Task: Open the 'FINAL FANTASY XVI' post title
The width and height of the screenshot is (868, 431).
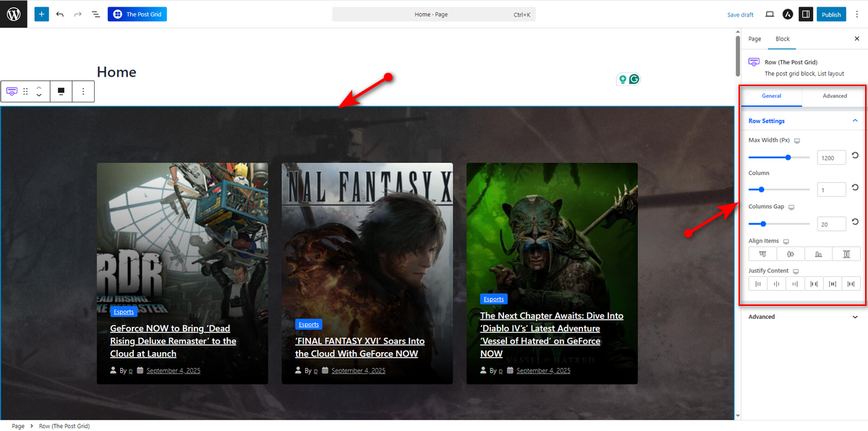Action: click(x=359, y=347)
